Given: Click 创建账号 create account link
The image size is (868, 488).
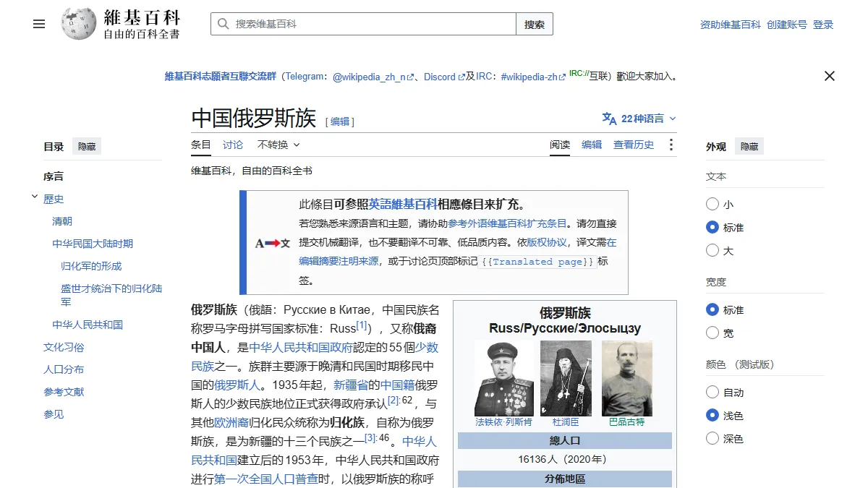Looking at the screenshot, I should (x=787, y=25).
